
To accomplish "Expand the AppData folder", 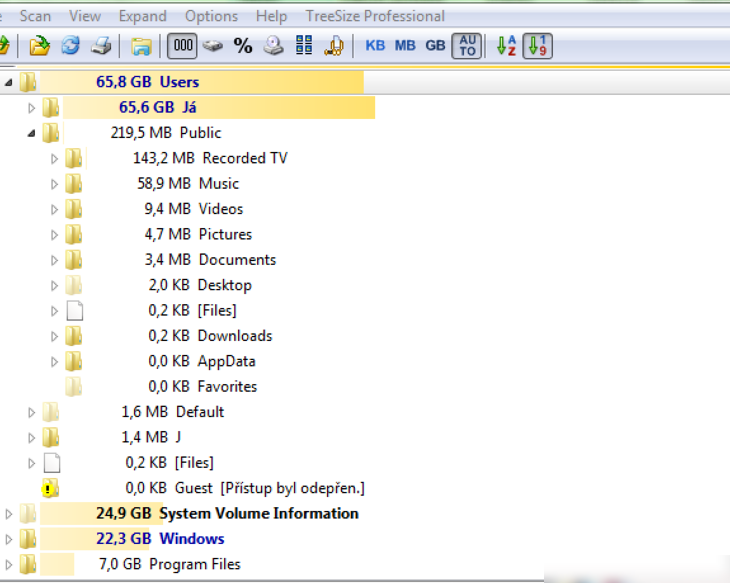I will [54, 362].
